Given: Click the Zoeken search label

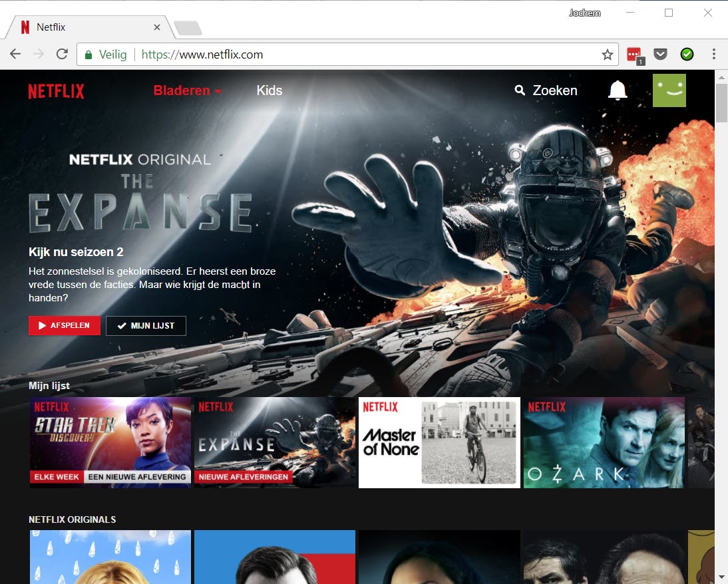Looking at the screenshot, I should 555,90.
